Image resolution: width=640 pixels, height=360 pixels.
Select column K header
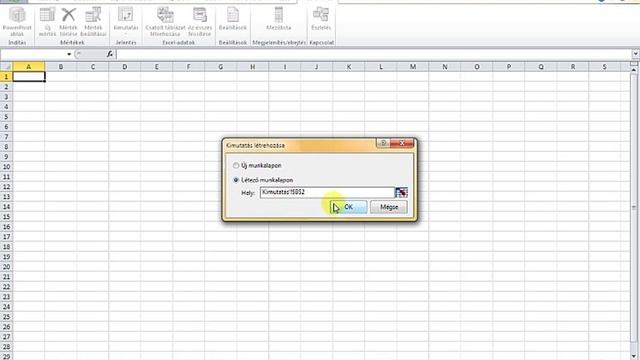[349, 67]
